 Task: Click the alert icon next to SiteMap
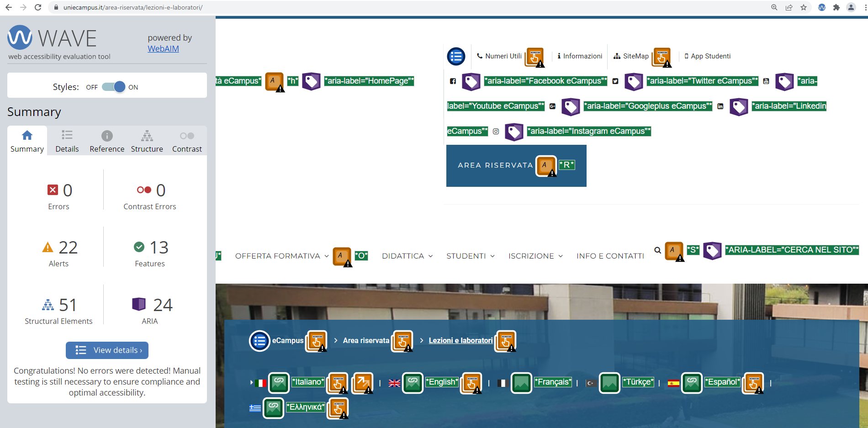click(662, 57)
